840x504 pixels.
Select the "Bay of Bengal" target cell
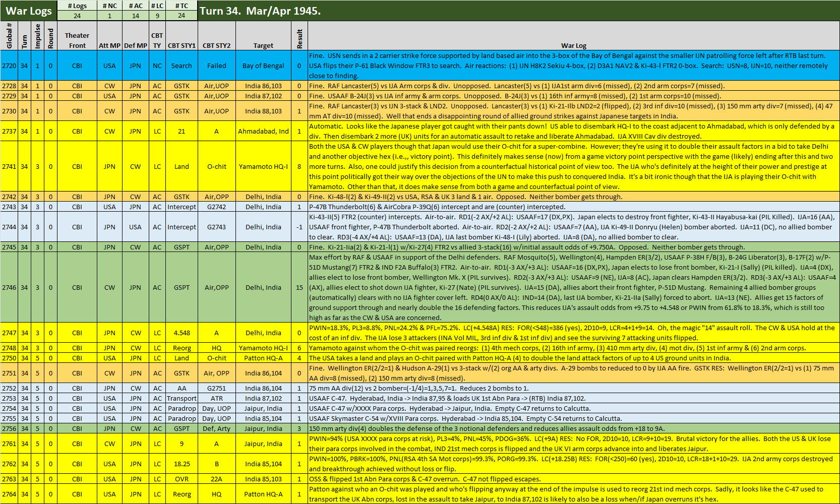click(x=264, y=65)
